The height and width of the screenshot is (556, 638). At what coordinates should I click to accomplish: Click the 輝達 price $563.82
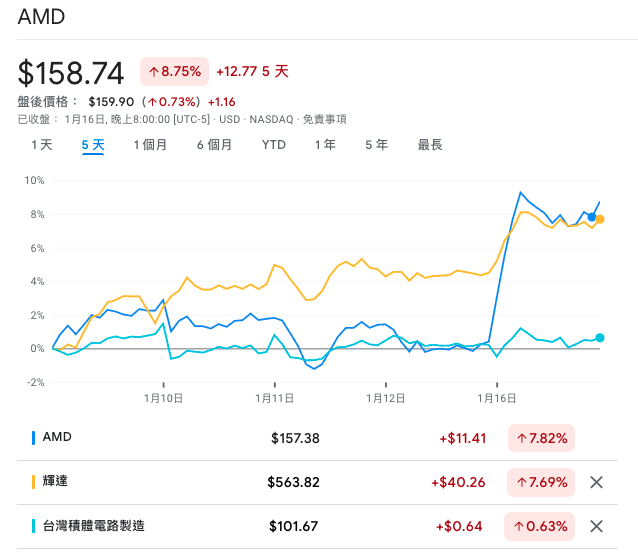[x=293, y=482]
